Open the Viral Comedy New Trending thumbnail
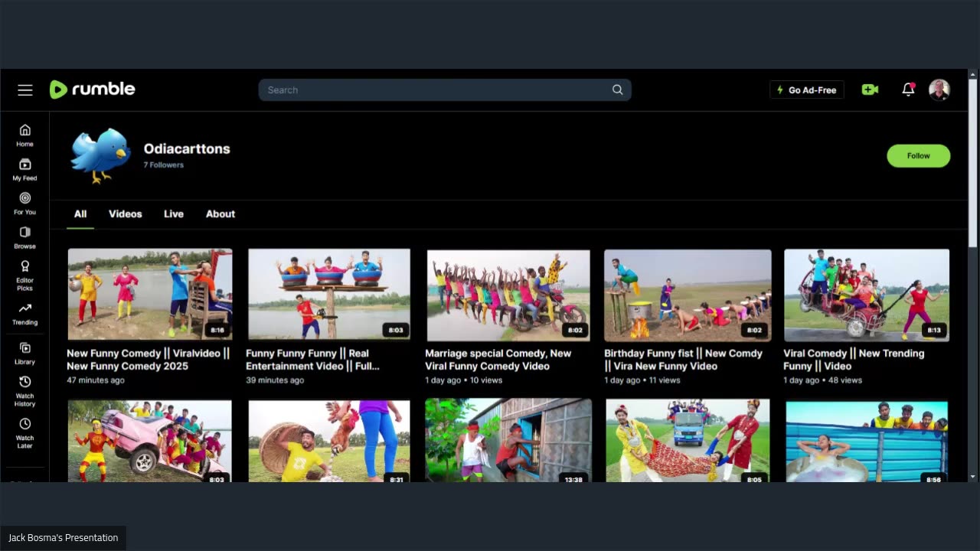Screen dimensions: 980x551 coord(867,294)
